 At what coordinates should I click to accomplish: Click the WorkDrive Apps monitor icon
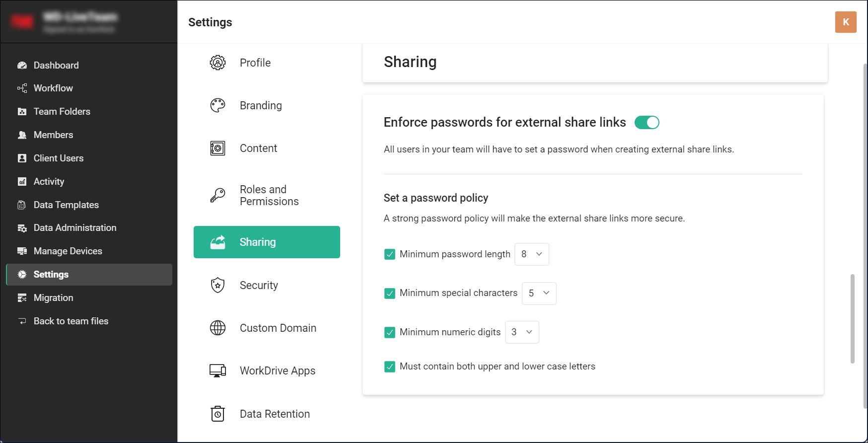coord(217,370)
